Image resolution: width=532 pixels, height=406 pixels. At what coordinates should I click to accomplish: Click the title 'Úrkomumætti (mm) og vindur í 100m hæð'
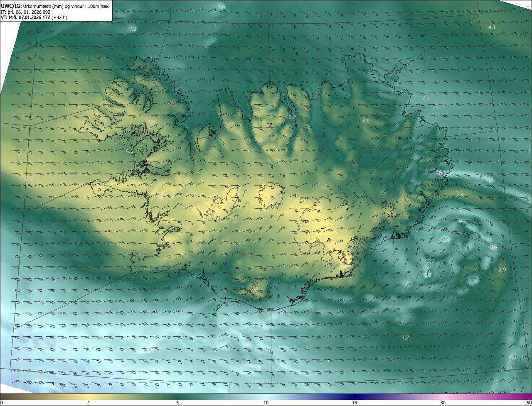pyautogui.click(x=66, y=6)
